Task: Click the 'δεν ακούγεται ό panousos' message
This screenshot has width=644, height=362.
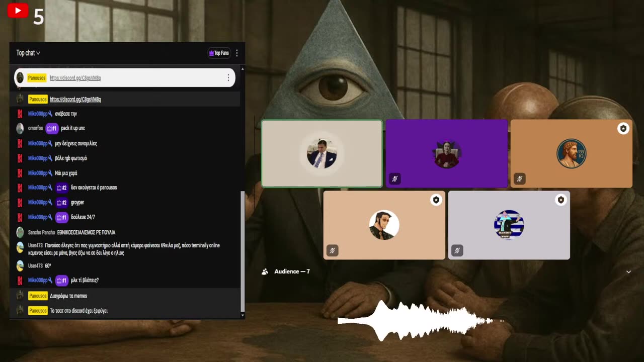Action: coord(94,188)
